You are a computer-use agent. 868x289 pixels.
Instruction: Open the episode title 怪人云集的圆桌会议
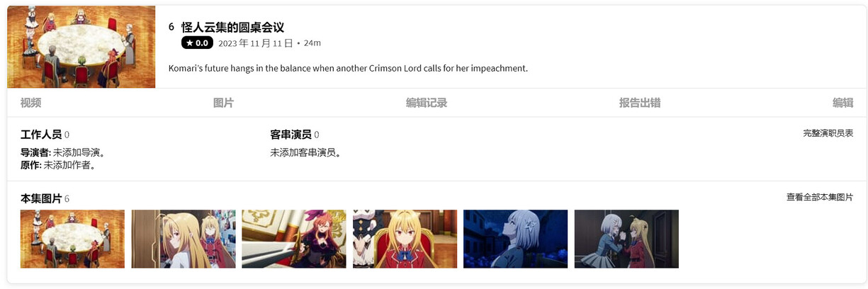232,27
